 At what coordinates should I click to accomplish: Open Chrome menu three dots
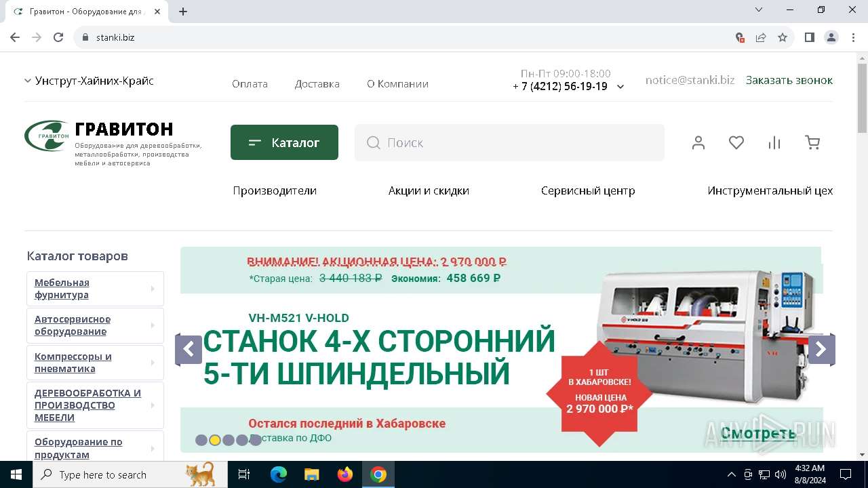pos(852,37)
